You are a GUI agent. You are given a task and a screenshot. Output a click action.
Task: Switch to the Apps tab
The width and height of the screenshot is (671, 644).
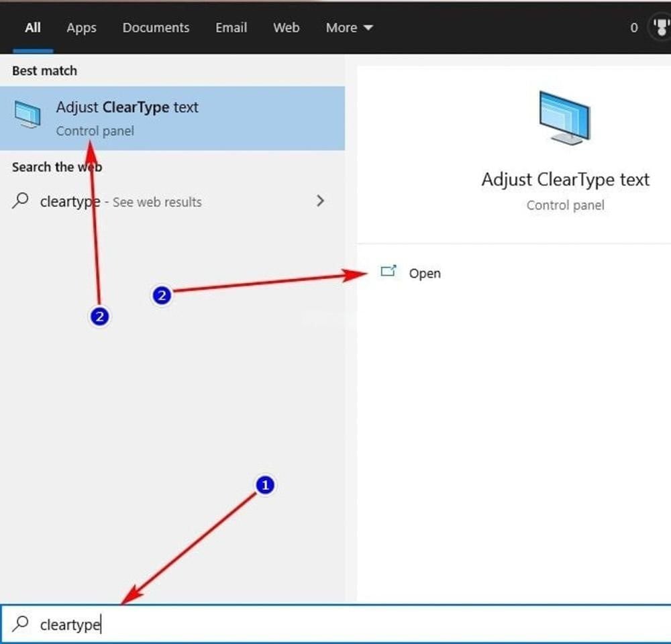[x=81, y=28]
